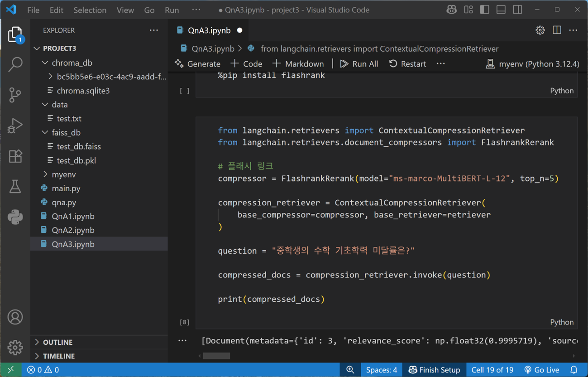Open test_db.faiss file

(99, 146)
